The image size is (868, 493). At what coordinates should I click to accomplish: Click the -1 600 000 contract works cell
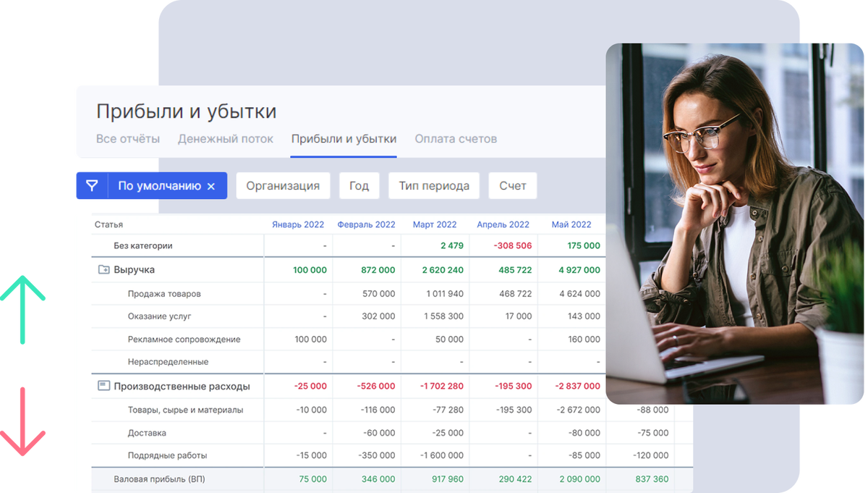(x=442, y=455)
